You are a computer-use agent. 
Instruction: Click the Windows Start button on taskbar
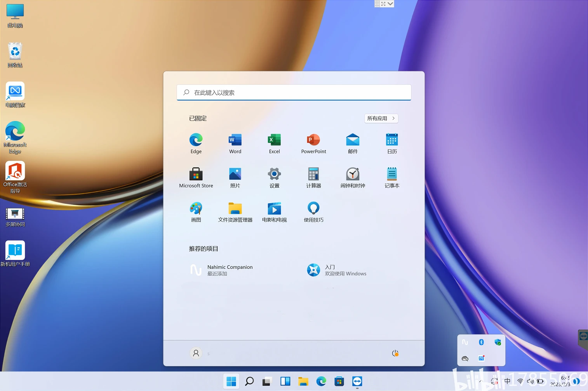point(231,381)
